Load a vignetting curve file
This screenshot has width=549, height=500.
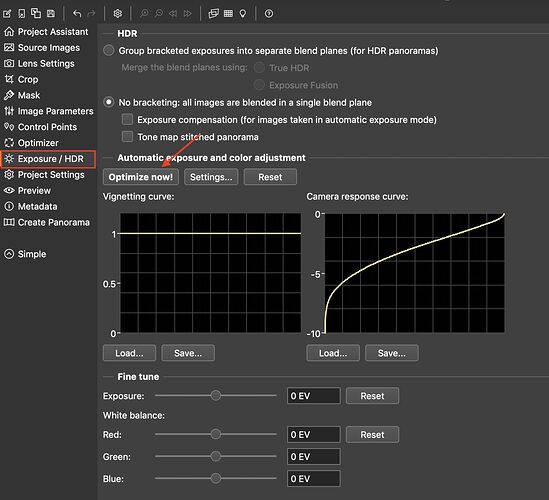129,353
